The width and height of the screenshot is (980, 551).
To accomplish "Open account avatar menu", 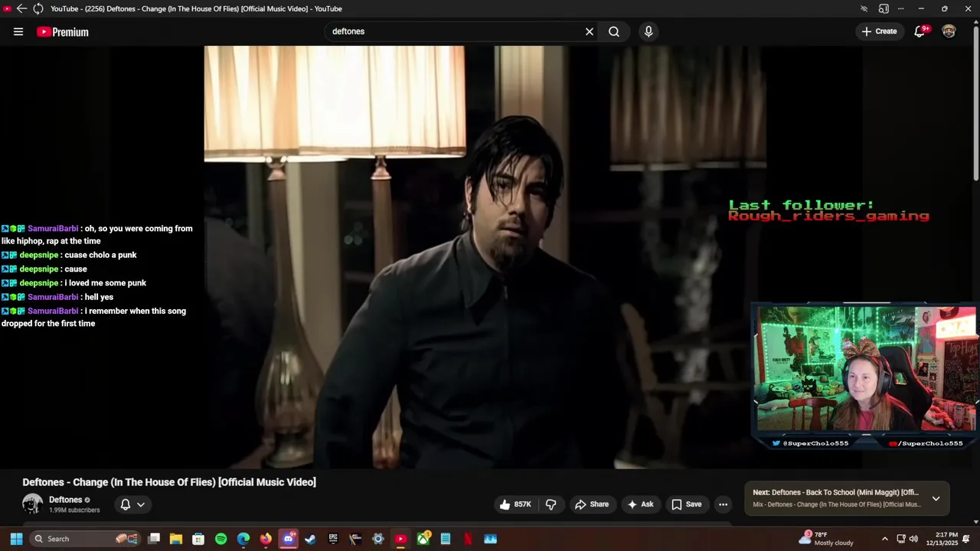I will point(949,31).
